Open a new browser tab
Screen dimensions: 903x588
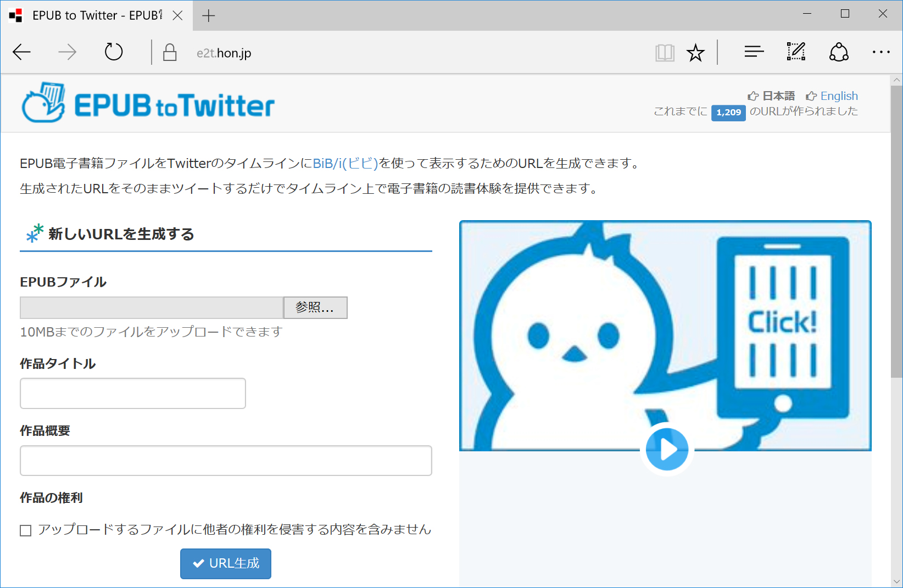208,15
